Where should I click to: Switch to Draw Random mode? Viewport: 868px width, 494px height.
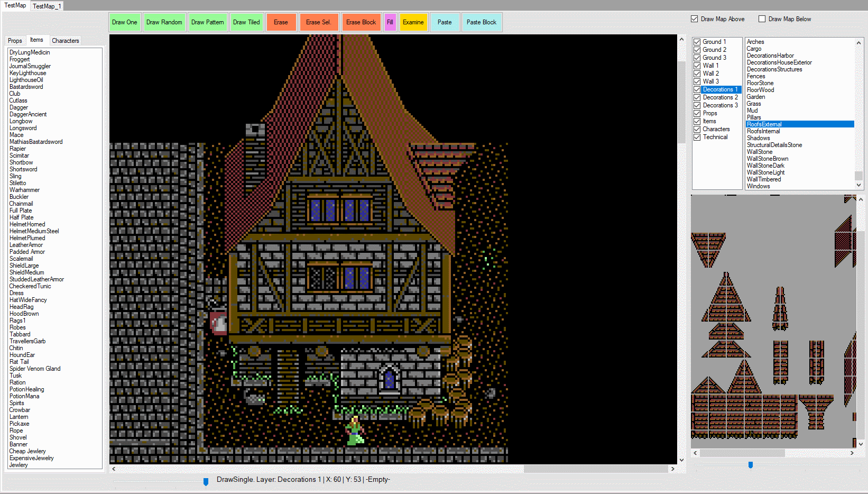(x=164, y=22)
